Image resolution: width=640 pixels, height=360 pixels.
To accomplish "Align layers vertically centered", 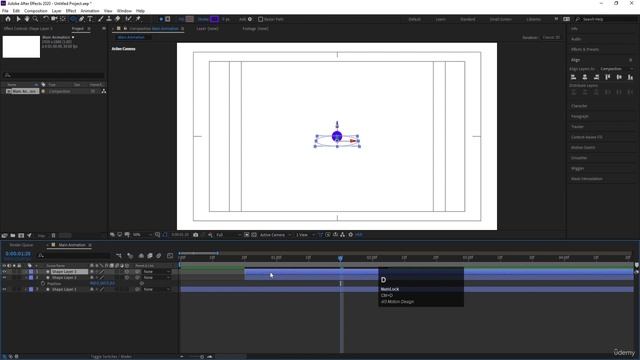I will pyautogui.click(x=619, y=77).
